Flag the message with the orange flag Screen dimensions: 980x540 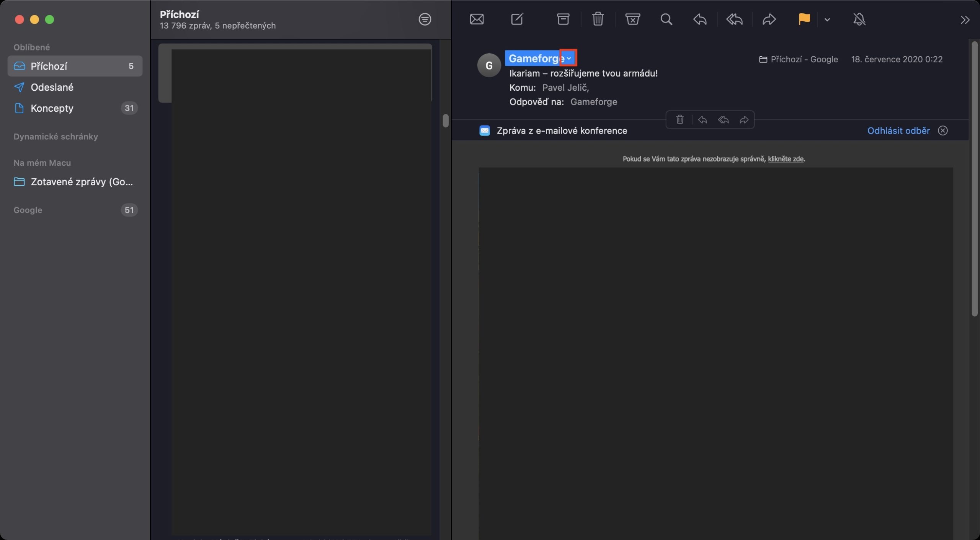click(x=804, y=19)
